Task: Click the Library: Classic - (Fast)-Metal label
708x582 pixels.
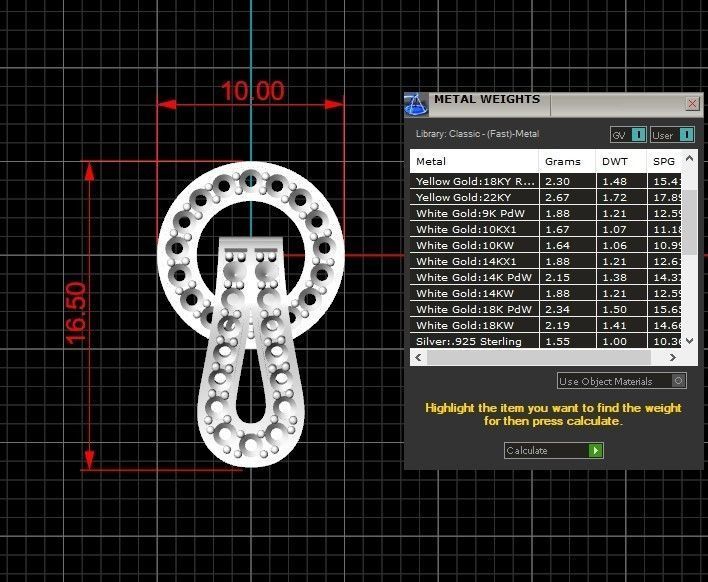Action: click(477, 134)
